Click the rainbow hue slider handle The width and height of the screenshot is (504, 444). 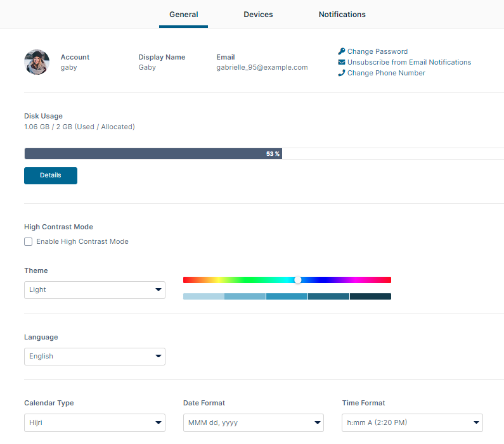(x=298, y=280)
